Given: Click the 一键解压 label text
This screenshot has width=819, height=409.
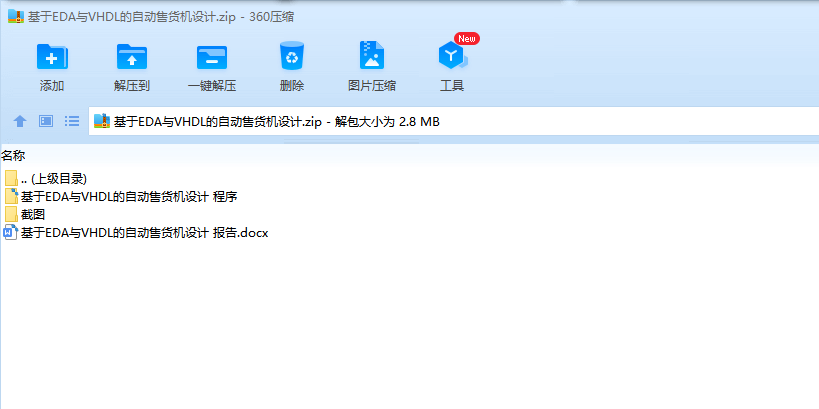Looking at the screenshot, I should [x=212, y=86].
